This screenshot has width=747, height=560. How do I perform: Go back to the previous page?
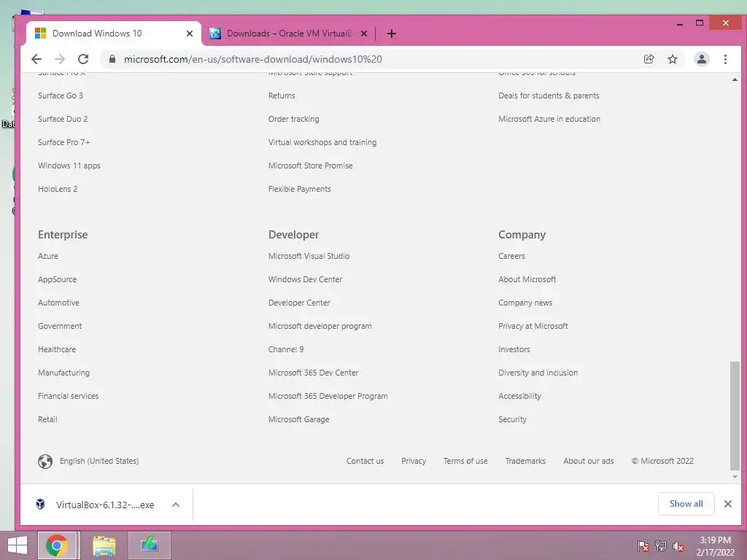coord(36,59)
